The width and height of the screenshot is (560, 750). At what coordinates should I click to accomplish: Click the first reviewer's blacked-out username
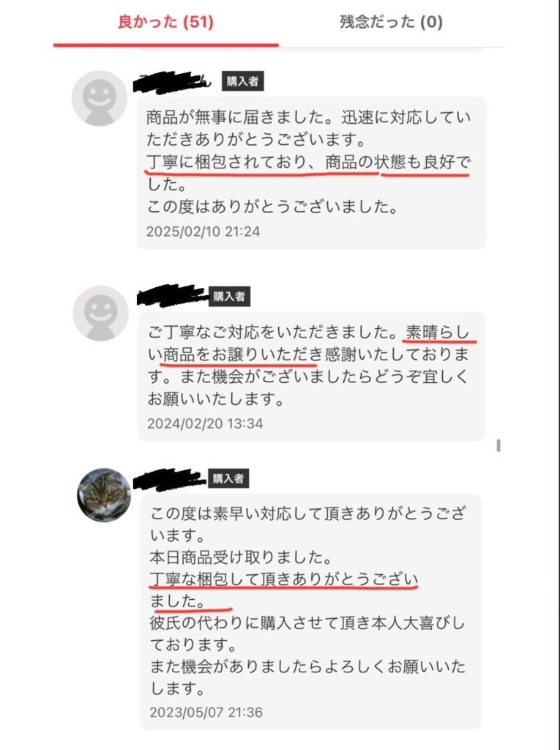coord(172,82)
